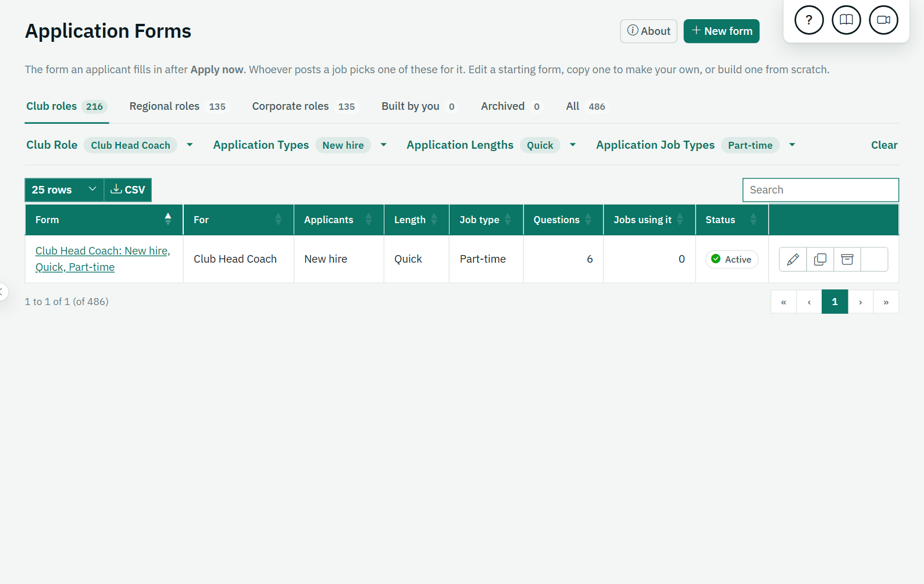This screenshot has width=924, height=584.
Task: Go to next page arrow
Action: click(861, 302)
